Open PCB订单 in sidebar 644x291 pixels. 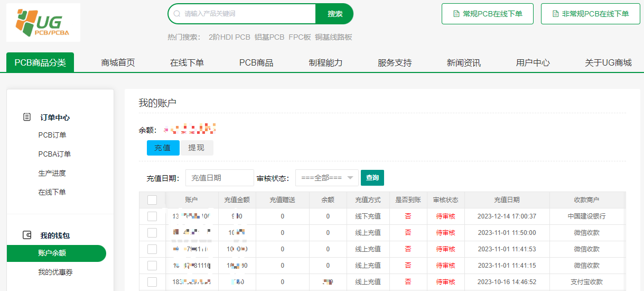[x=52, y=135]
